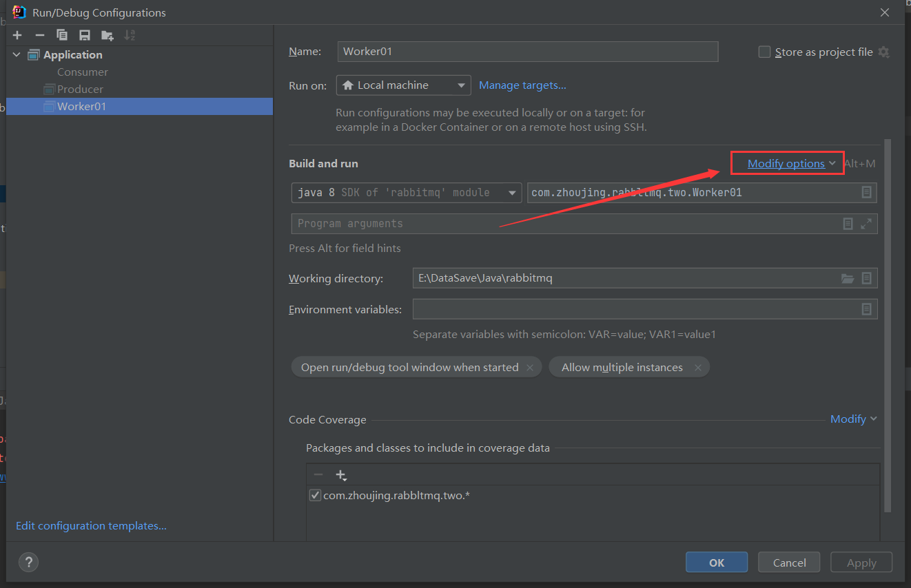Open the help button
The image size is (911, 588).
click(x=28, y=563)
